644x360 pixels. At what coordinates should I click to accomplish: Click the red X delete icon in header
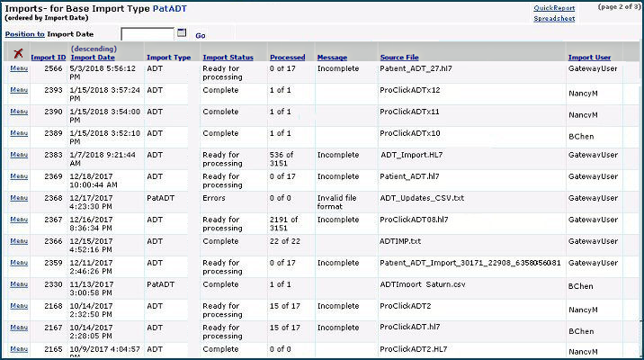tap(18, 54)
